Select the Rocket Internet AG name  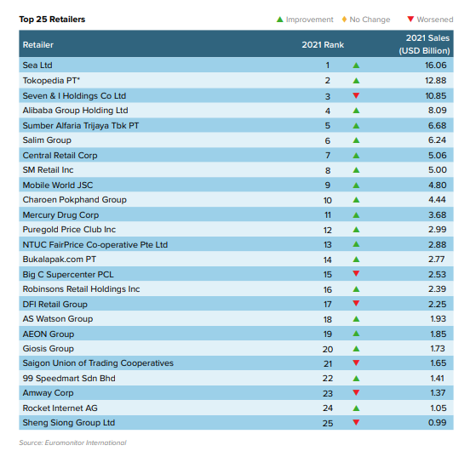tap(60, 408)
